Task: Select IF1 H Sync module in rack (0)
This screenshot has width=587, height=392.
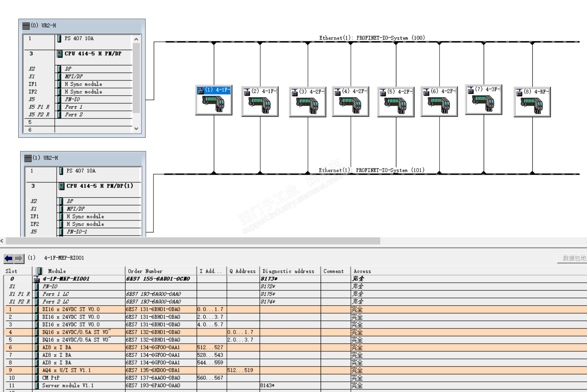Action: coord(78,84)
